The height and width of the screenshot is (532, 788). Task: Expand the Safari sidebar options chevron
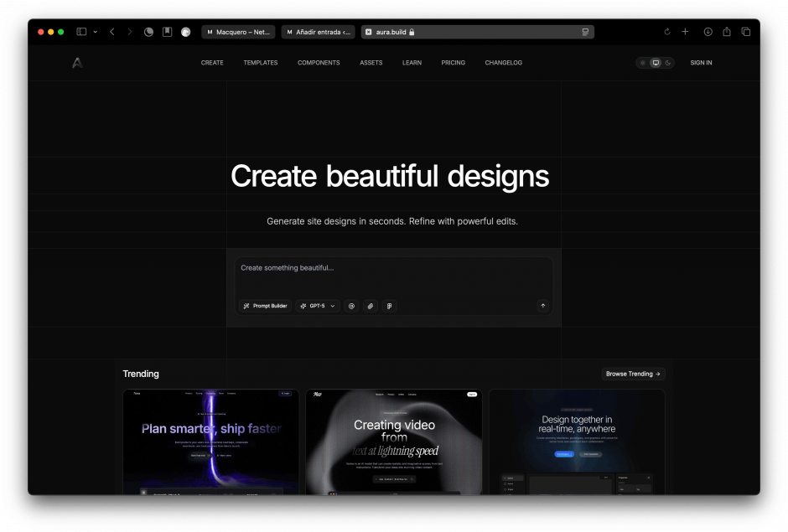96,32
